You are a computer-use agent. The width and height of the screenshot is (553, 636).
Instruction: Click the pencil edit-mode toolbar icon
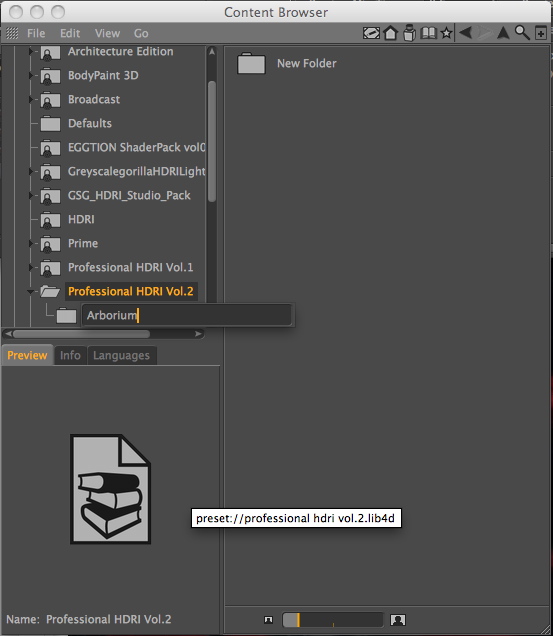click(x=371, y=33)
